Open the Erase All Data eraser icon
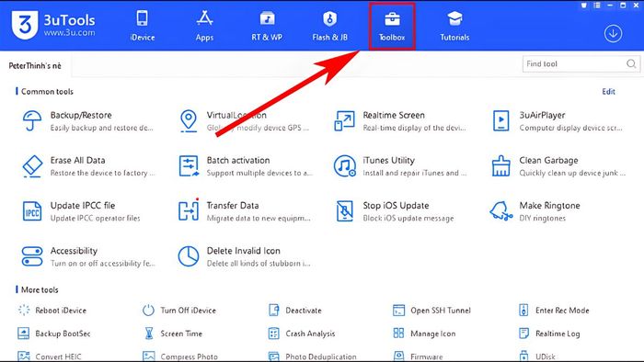Viewport: 644px width, 362px height. [32, 166]
